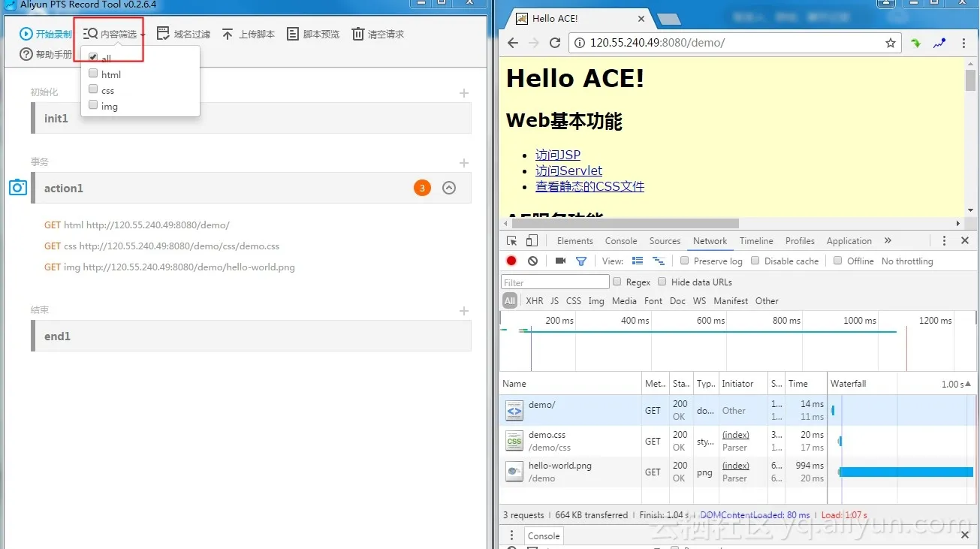Viewport: 980px width, 549px height.
Task: Open the No throttling dropdown
Action: click(907, 261)
